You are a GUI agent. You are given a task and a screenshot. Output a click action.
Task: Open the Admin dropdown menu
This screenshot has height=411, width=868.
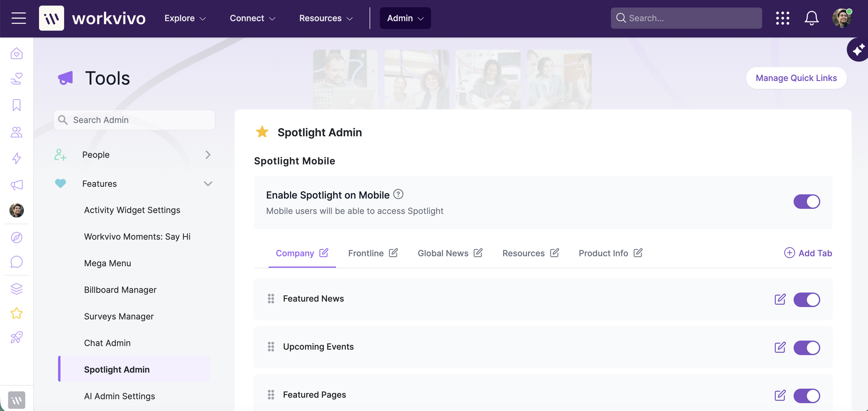point(405,18)
